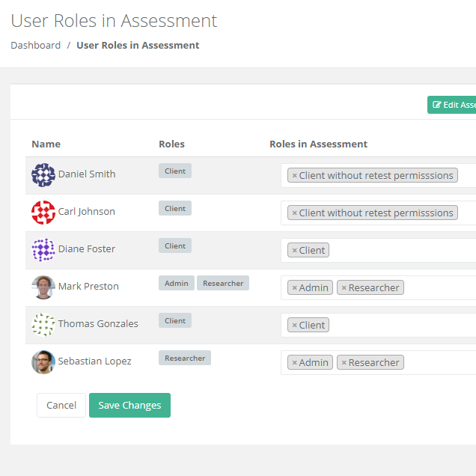
Task: Click Carl Johnson's red avatar icon
Action: click(x=43, y=213)
